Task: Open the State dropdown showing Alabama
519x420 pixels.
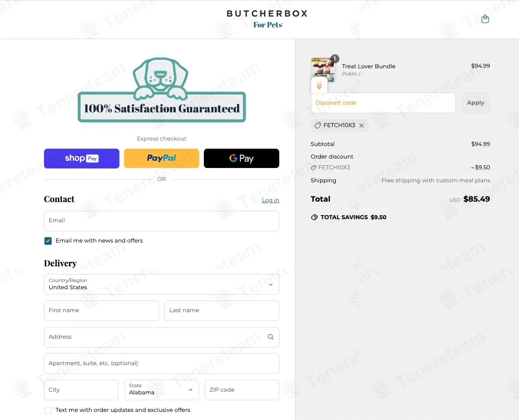Action: pyautogui.click(x=162, y=390)
